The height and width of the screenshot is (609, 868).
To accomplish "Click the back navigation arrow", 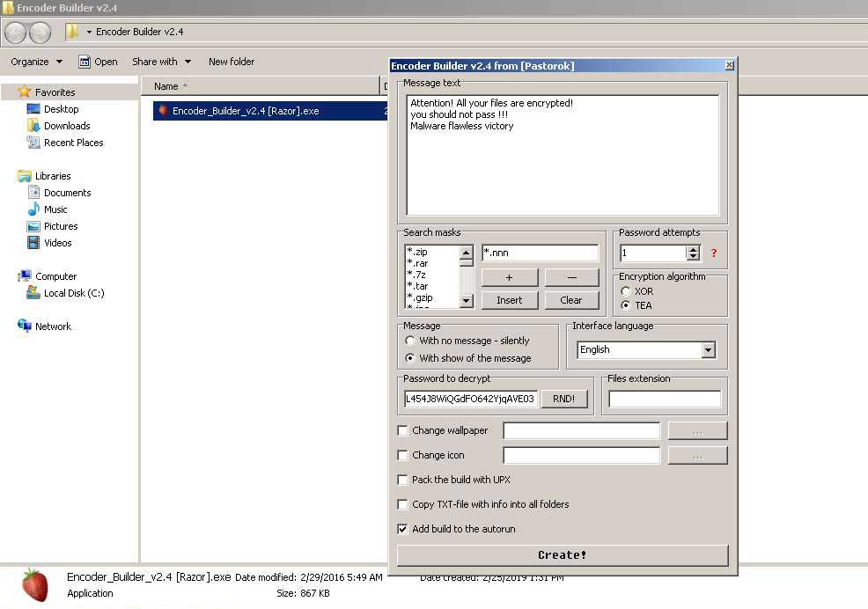I will 14,32.
